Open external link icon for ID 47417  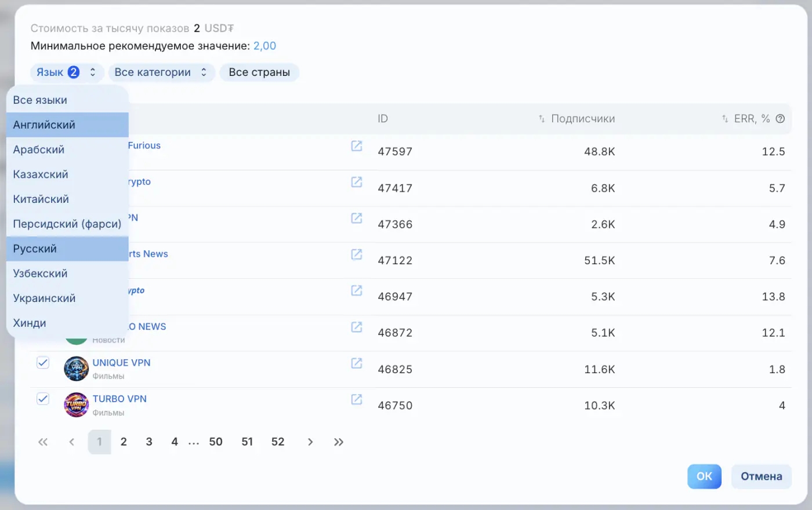[357, 182]
